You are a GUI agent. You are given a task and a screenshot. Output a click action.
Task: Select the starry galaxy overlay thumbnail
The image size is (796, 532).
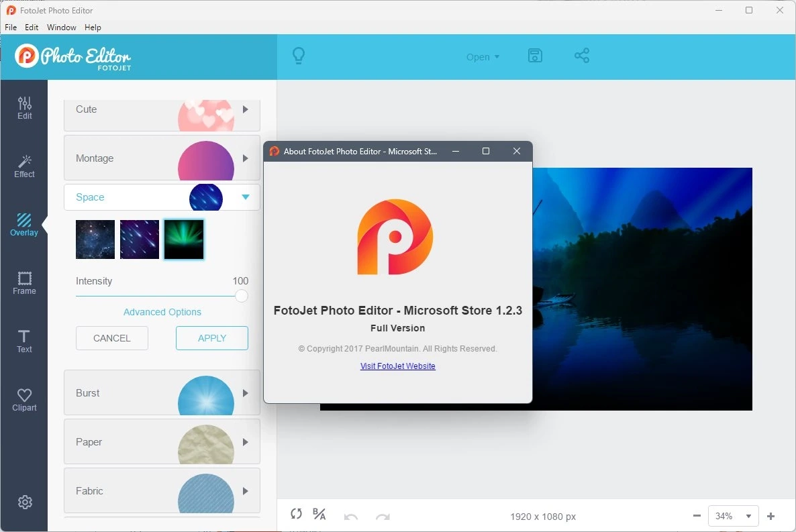[95, 240]
